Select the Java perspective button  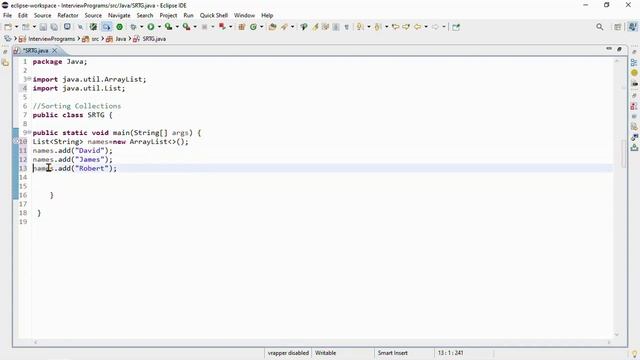tap(632, 27)
